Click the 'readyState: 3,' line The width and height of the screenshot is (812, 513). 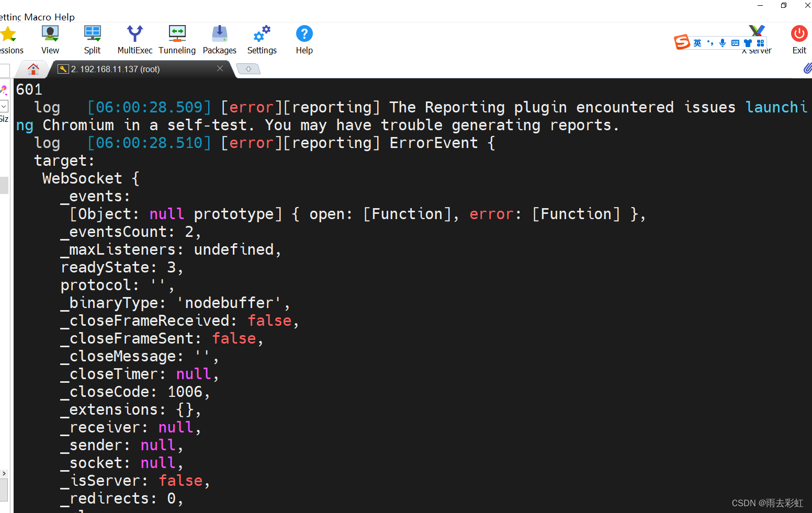122,267
